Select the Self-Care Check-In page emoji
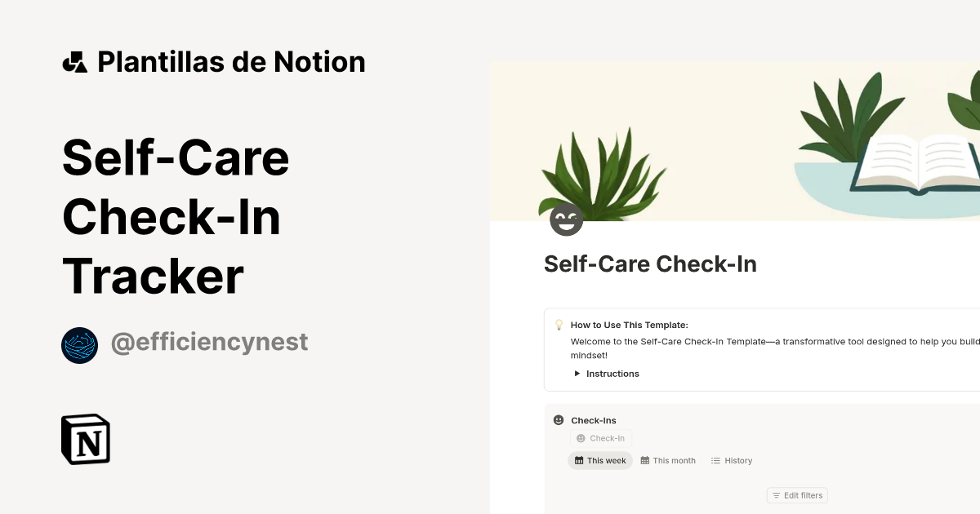 (x=566, y=219)
